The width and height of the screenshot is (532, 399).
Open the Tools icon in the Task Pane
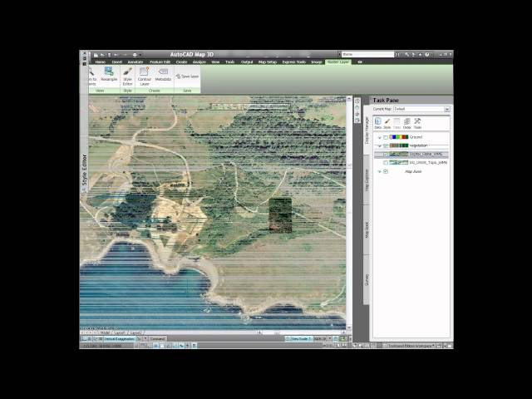point(417,123)
